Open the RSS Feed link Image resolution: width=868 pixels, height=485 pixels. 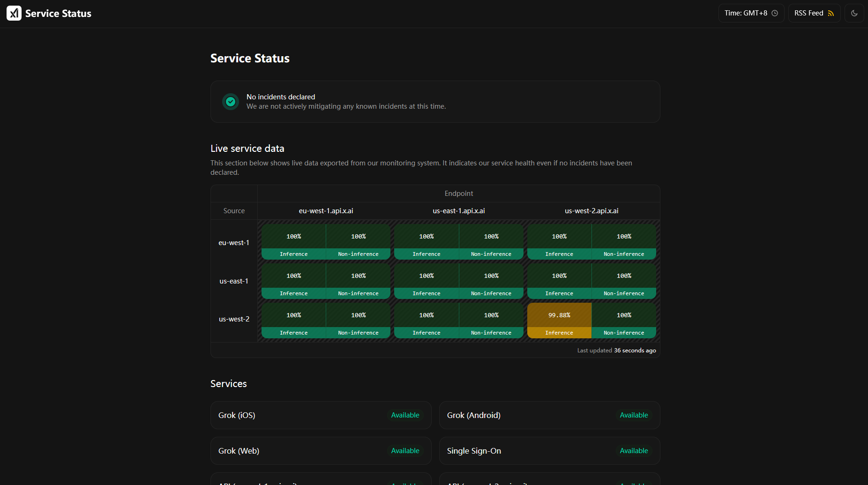pos(814,13)
